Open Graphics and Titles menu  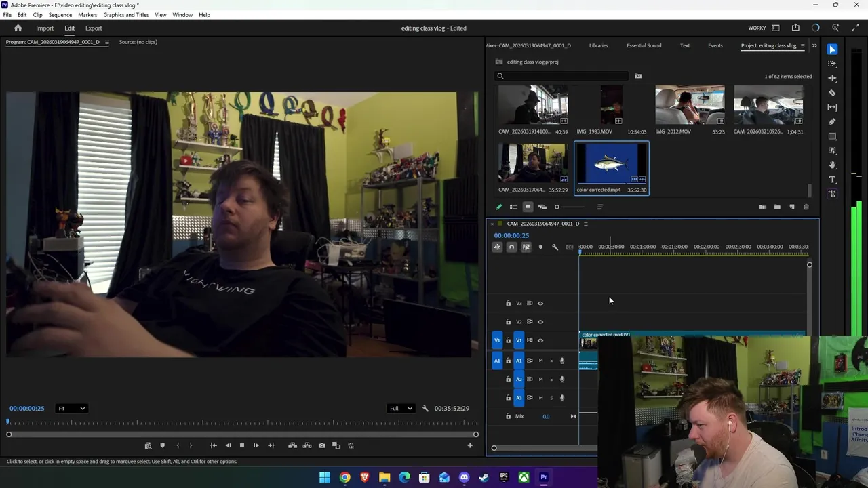pos(126,15)
